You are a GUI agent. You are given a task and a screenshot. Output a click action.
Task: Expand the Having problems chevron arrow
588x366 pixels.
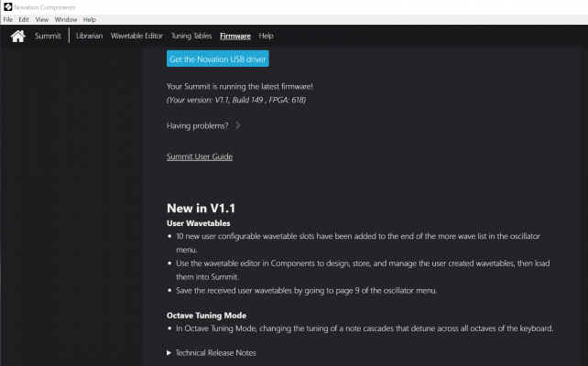pos(238,125)
